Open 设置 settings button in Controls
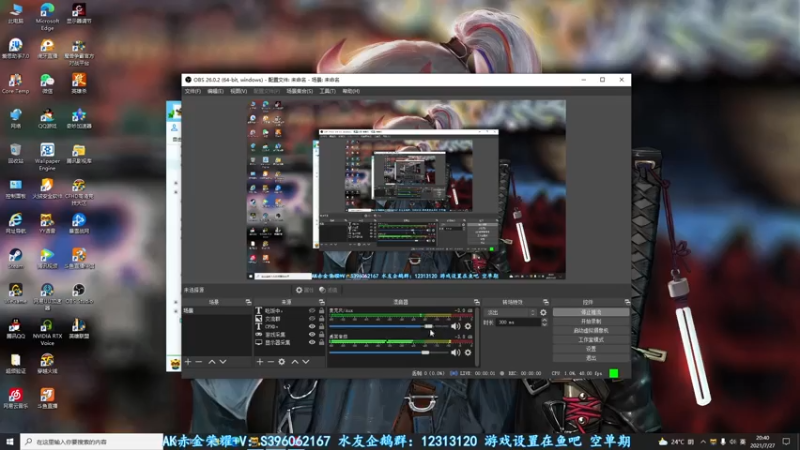 [591, 349]
